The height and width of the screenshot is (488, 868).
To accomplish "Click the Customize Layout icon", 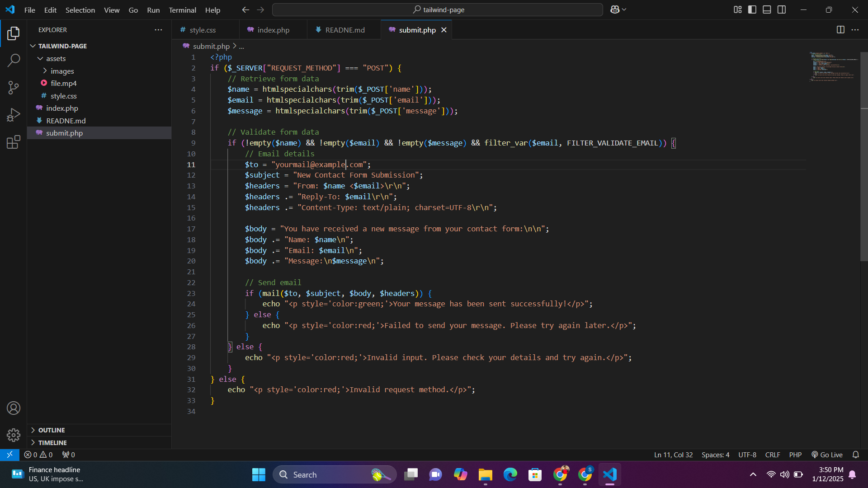I will point(737,9).
